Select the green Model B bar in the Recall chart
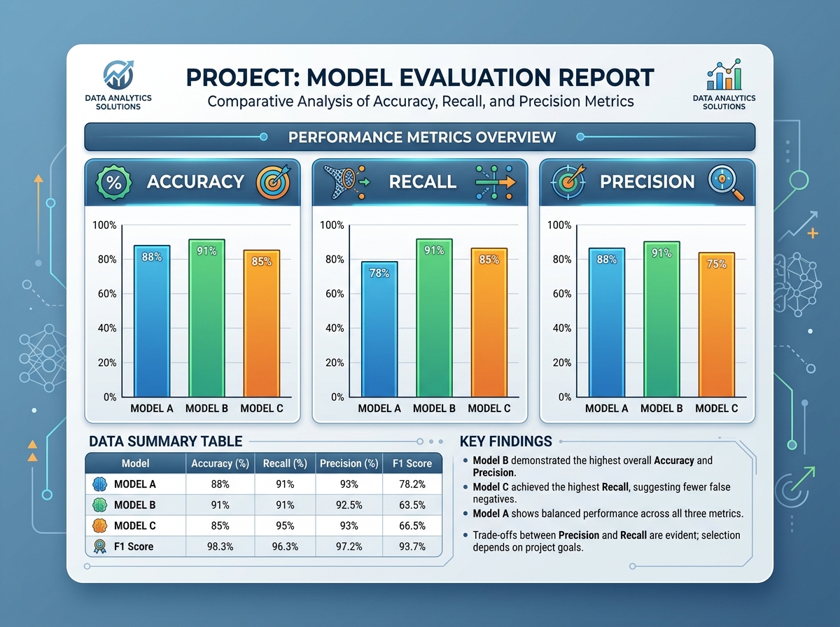This screenshot has height=627, width=840. 434,318
